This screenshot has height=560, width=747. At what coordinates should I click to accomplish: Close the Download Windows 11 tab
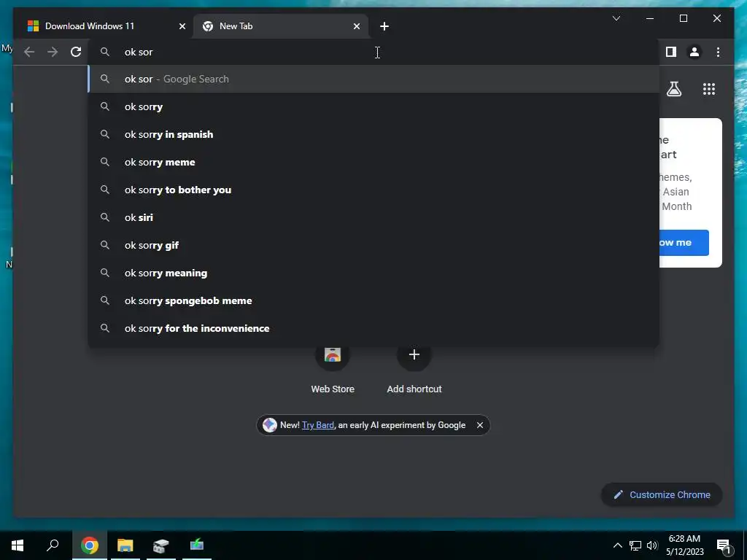click(182, 26)
